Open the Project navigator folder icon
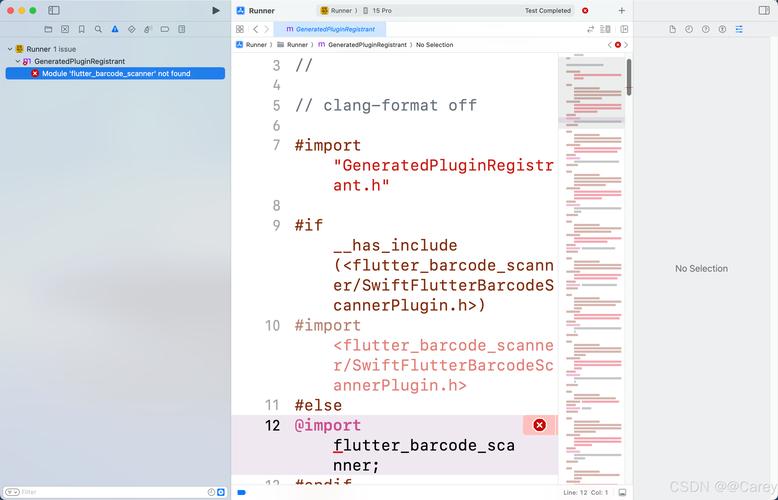Viewport: 778px width, 500px height. coord(48,30)
